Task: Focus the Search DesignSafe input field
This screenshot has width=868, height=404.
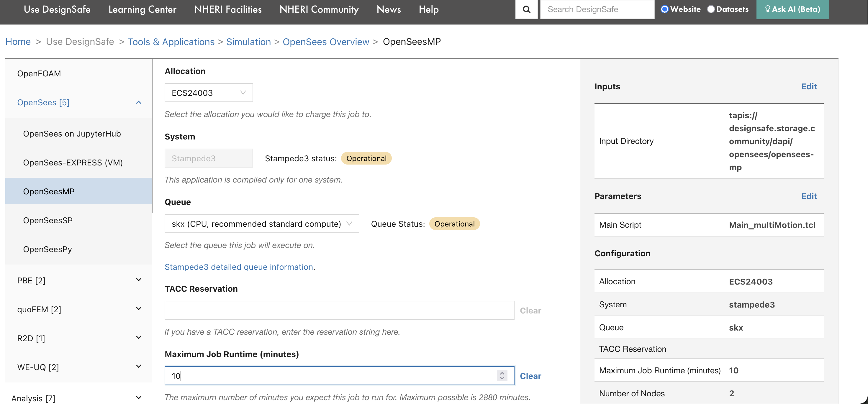Action: pos(597,9)
